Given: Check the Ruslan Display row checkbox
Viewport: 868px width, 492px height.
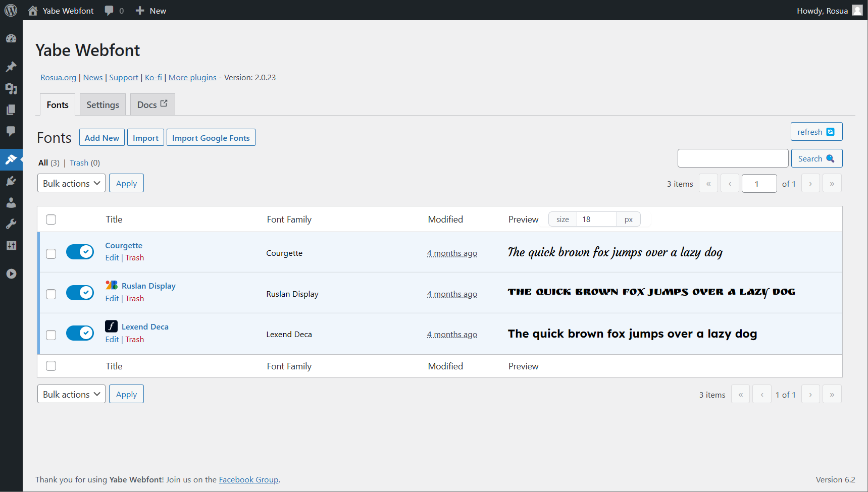Looking at the screenshot, I should [51, 294].
